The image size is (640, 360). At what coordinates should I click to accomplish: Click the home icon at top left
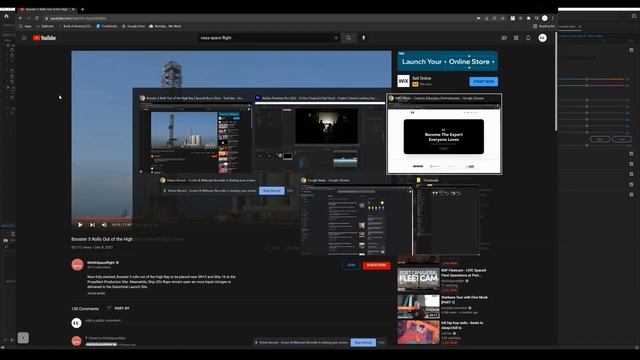[6, 16]
